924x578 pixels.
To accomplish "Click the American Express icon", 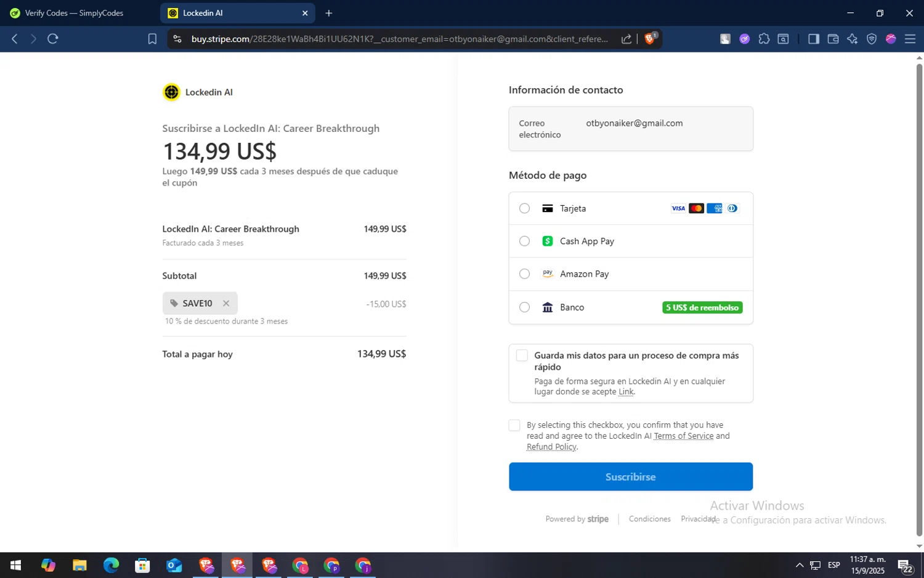I will (x=714, y=208).
